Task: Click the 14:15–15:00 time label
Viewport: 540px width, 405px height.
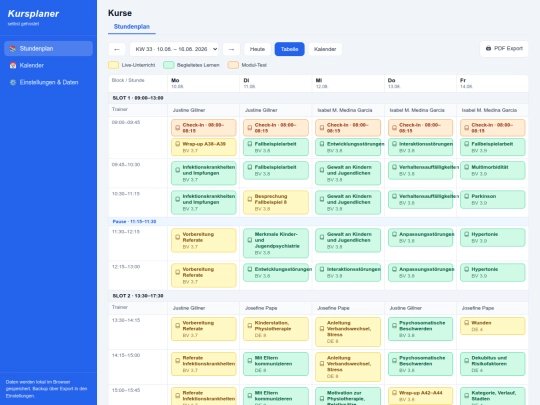Action: [x=126, y=355]
